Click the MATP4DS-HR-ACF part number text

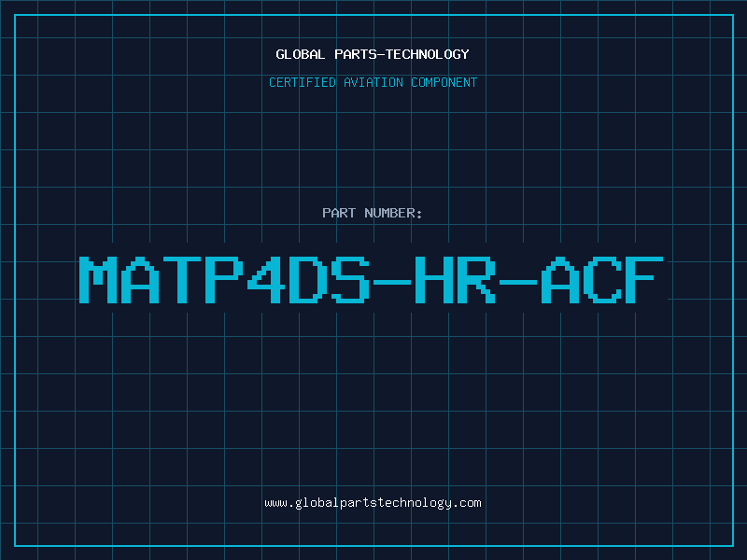click(x=373, y=280)
